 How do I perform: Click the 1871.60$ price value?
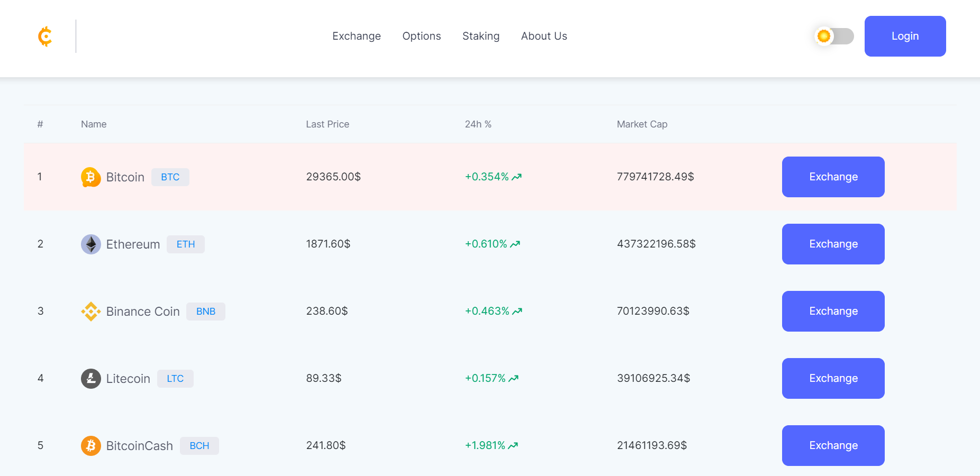(x=328, y=244)
